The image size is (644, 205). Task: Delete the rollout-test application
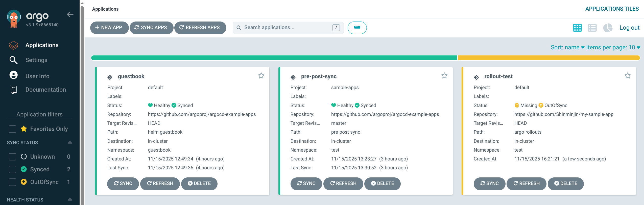pyautogui.click(x=566, y=183)
